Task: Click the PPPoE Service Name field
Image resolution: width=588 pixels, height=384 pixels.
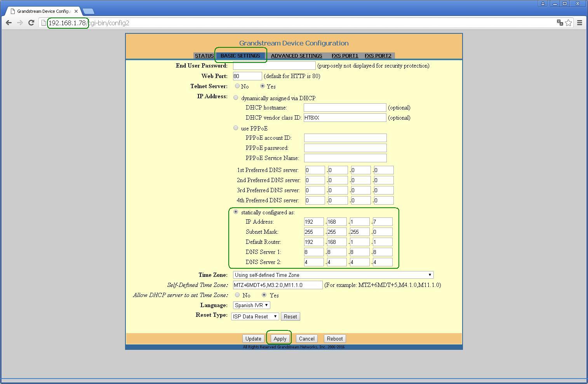Action: click(x=345, y=158)
